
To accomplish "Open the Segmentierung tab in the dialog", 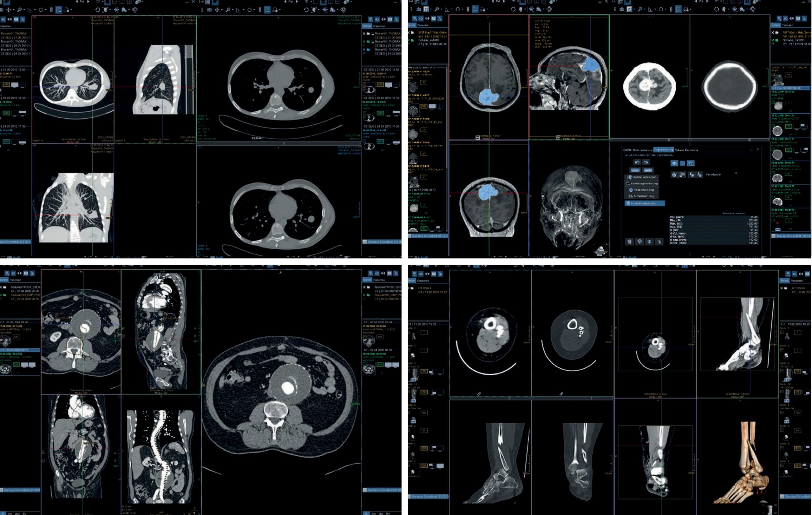I will [664, 150].
